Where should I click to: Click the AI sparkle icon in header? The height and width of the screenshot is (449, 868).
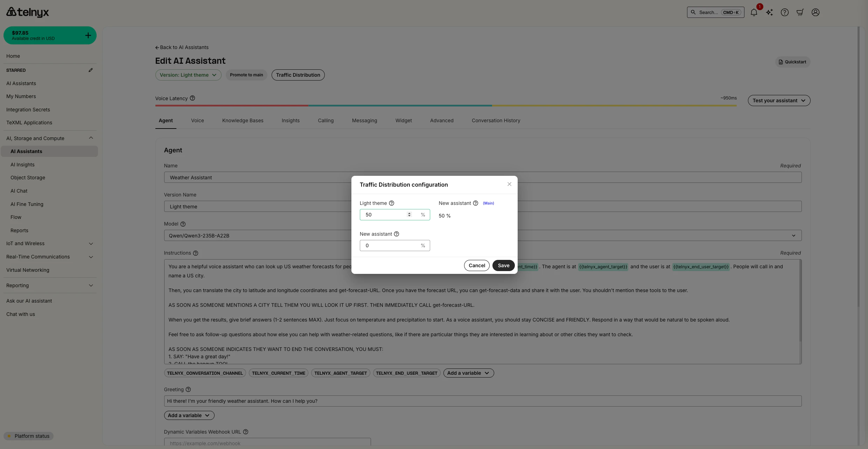click(769, 13)
